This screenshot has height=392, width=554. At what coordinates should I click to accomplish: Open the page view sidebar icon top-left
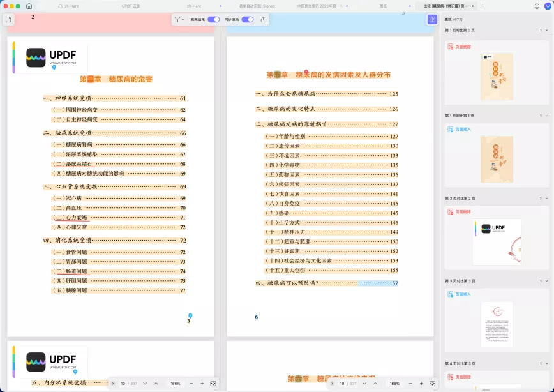pyautogui.click(x=8, y=20)
